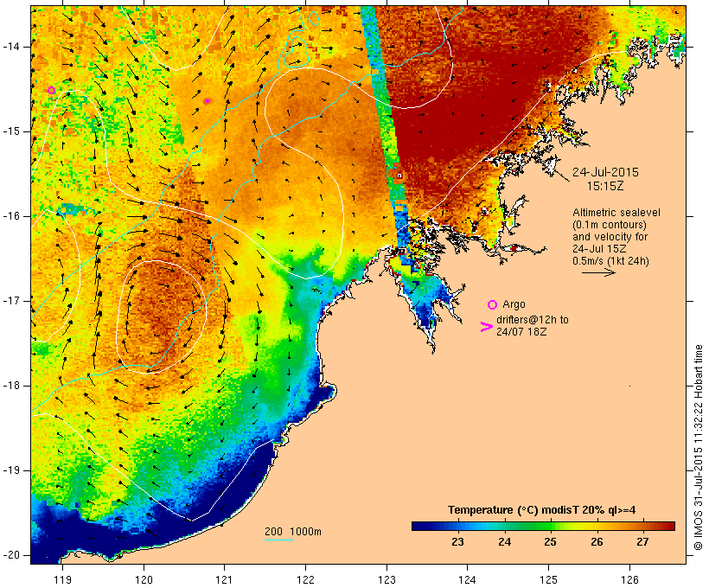Click the latitude label -19
The image size is (709, 588).
(x=11, y=470)
